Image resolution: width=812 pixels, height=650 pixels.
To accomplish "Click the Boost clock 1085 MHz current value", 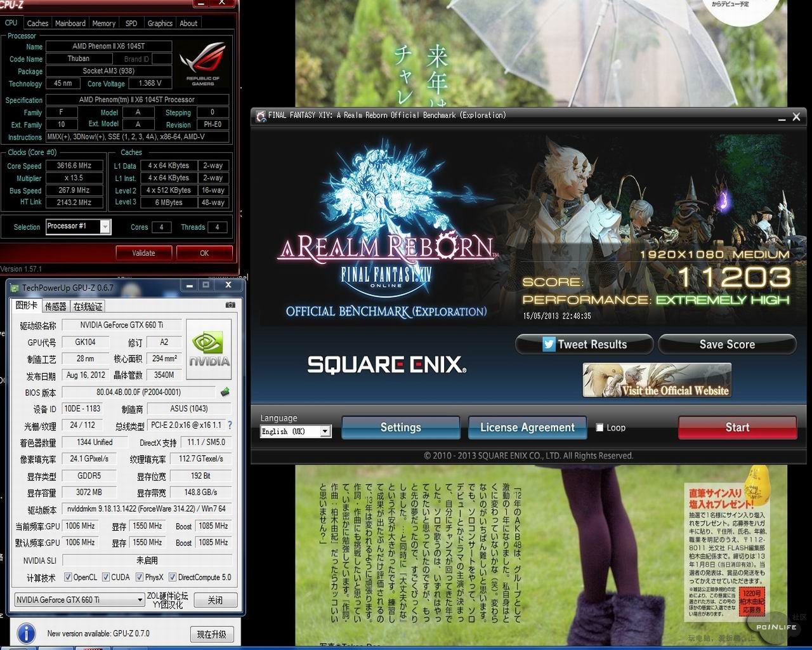I will (213, 526).
